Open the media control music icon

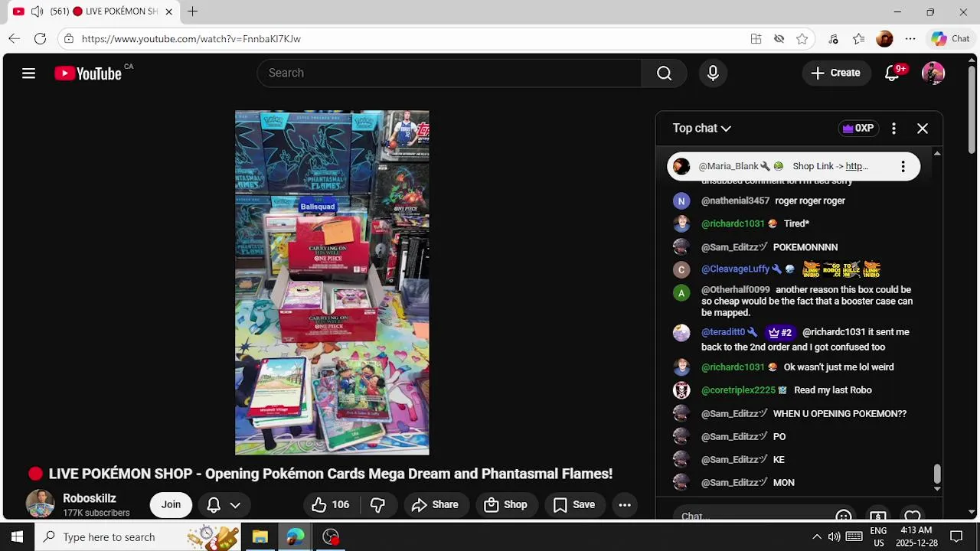(834, 38)
